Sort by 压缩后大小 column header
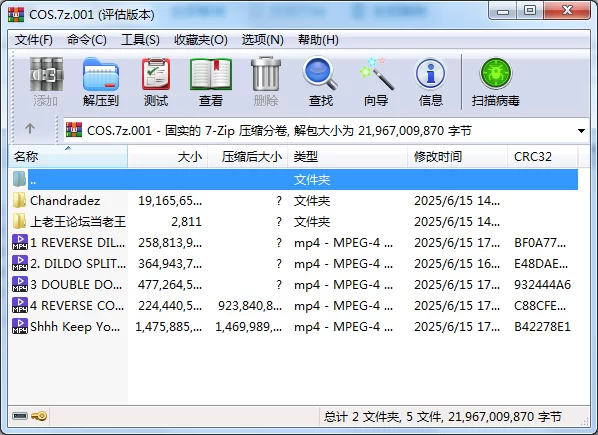This screenshot has height=435, width=598. pos(247,157)
